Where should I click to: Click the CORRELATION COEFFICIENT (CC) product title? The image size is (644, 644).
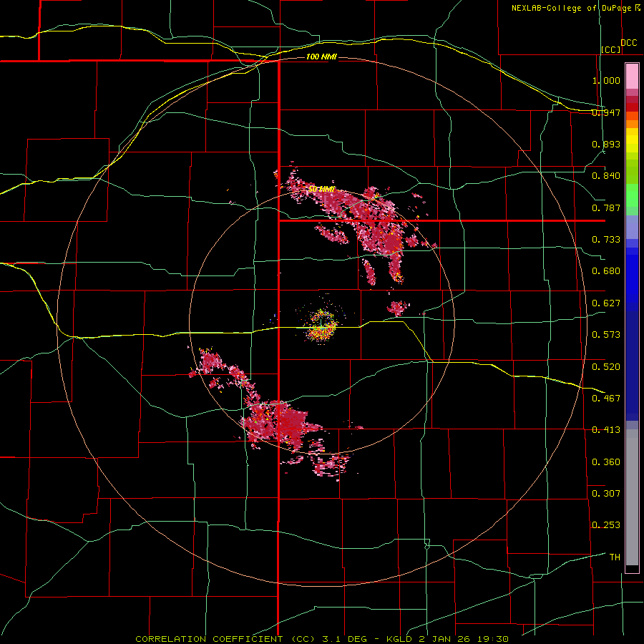(225, 639)
